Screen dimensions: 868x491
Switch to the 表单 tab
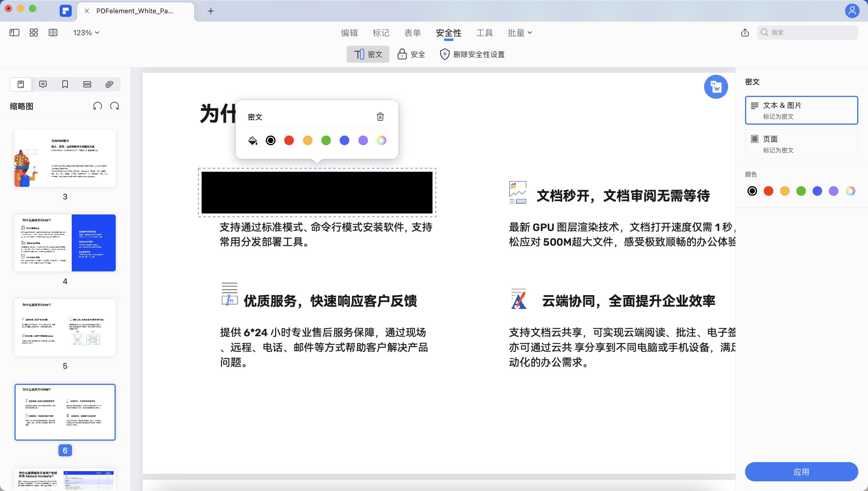click(x=413, y=33)
